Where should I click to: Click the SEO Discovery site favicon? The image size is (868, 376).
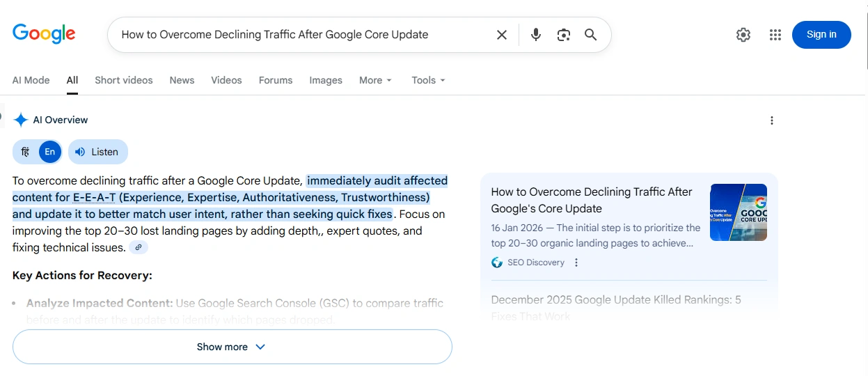click(x=497, y=263)
